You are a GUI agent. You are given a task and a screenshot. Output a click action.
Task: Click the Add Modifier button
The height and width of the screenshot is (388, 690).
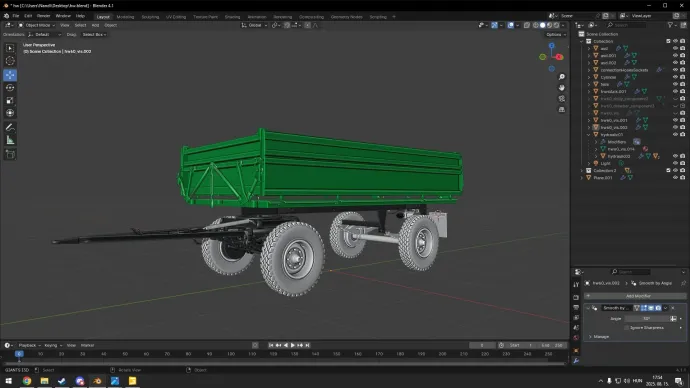(x=635, y=296)
